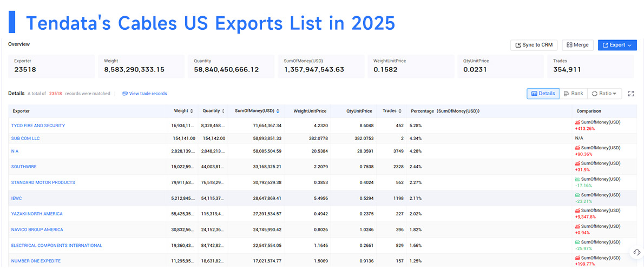Click comparison chart icon in NAVICO row

[577, 226]
